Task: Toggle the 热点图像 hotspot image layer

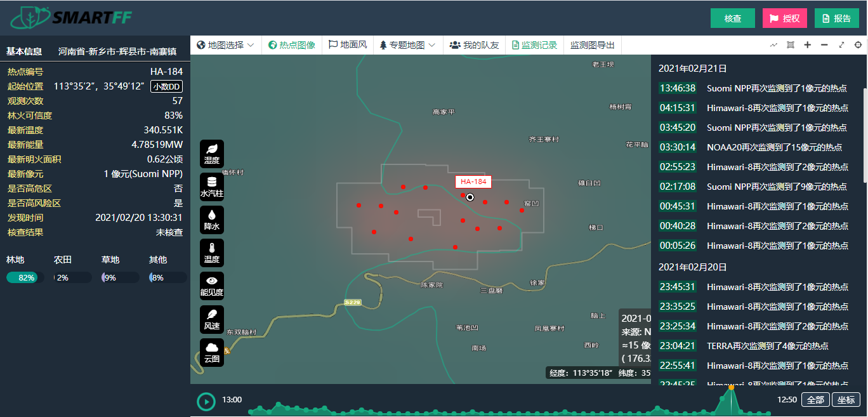Action: (x=292, y=45)
